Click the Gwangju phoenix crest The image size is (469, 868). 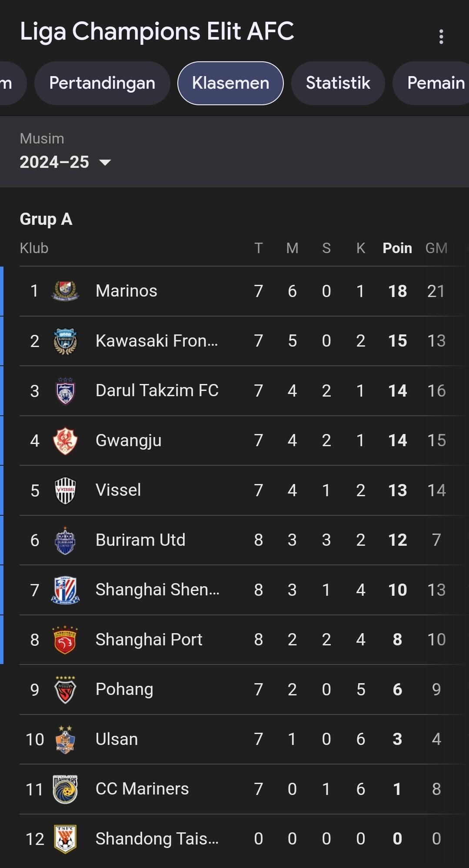pyautogui.click(x=65, y=441)
